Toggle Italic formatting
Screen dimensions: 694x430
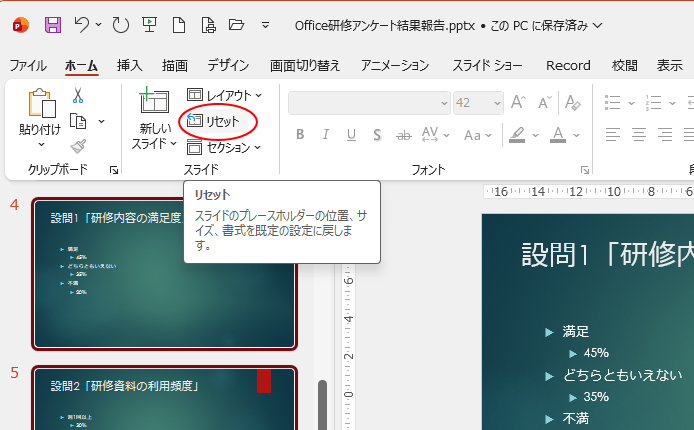[326, 134]
